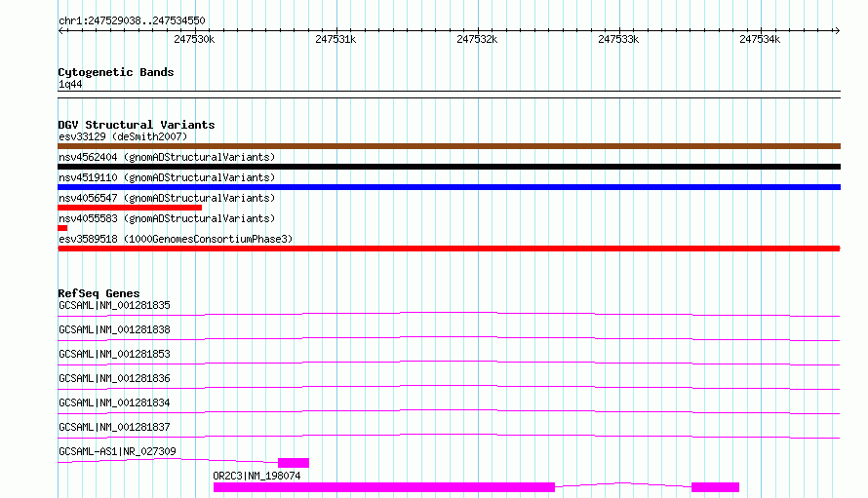Select transcript GCSAML|NM_001281834 label
868x498 pixels.
click(114, 402)
